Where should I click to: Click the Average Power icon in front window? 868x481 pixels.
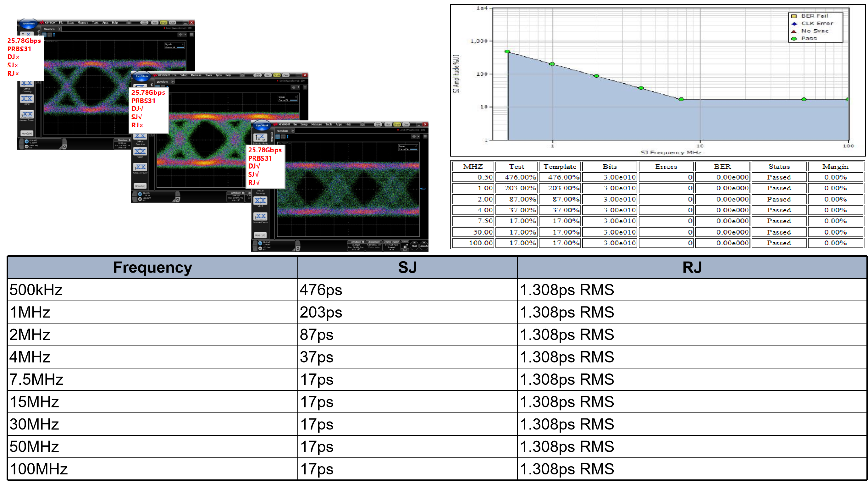[x=260, y=216]
